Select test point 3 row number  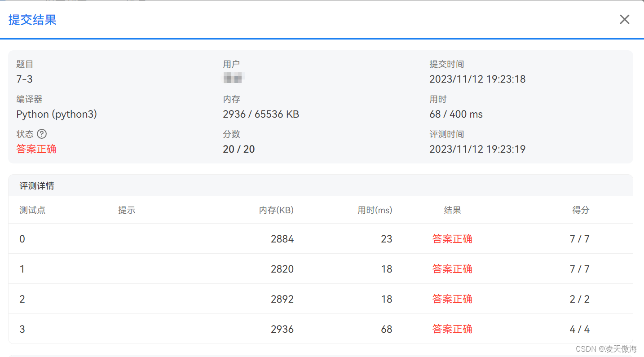[x=22, y=329]
